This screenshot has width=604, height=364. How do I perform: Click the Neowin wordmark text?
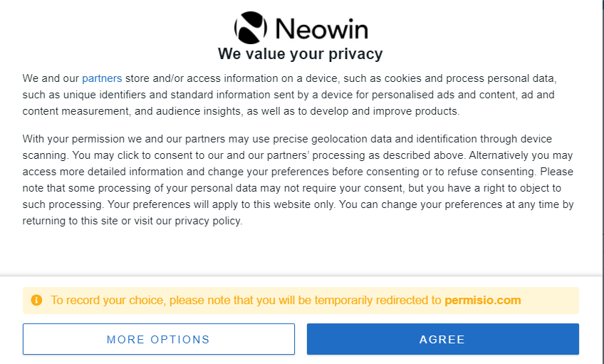[321, 28]
